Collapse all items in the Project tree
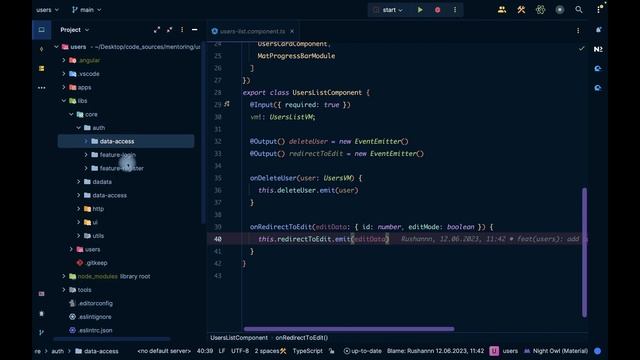Screen dimensions: 640x360 (x=169, y=30)
